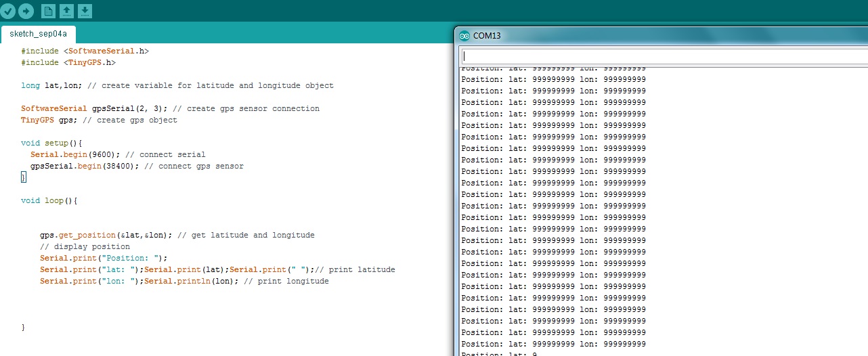This screenshot has height=356, width=868.
Task: Create a new sketch with the New icon
Action: (49, 11)
